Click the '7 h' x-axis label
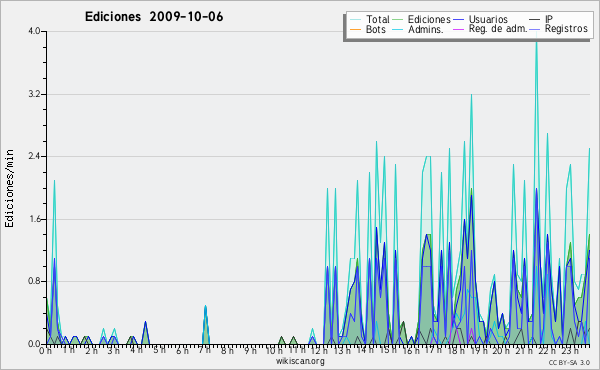The height and width of the screenshot is (370, 600). click(204, 350)
